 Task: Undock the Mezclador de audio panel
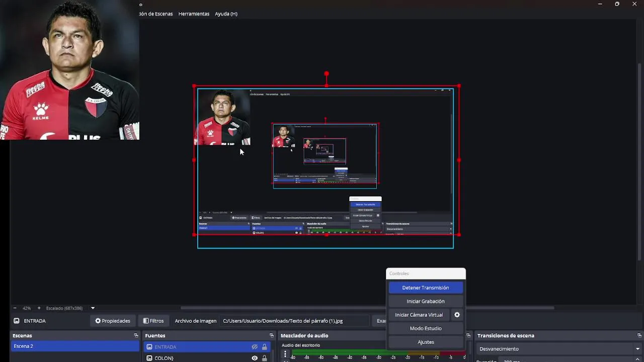click(468, 335)
